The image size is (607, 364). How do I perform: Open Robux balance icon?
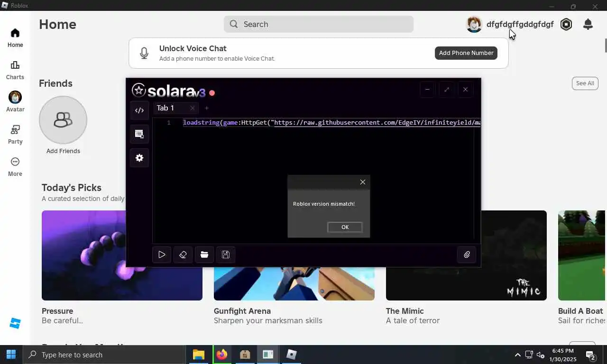pyautogui.click(x=566, y=24)
